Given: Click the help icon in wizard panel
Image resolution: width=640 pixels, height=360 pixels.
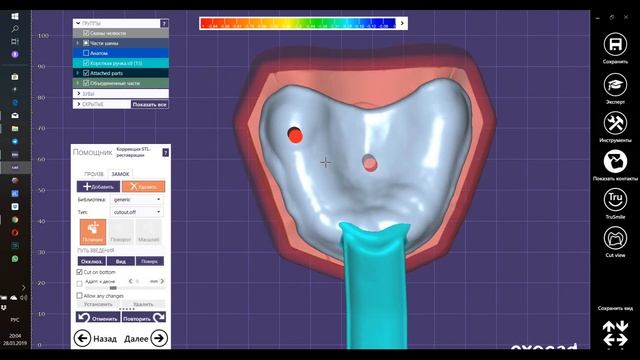Looking at the screenshot, I should click(x=165, y=152).
